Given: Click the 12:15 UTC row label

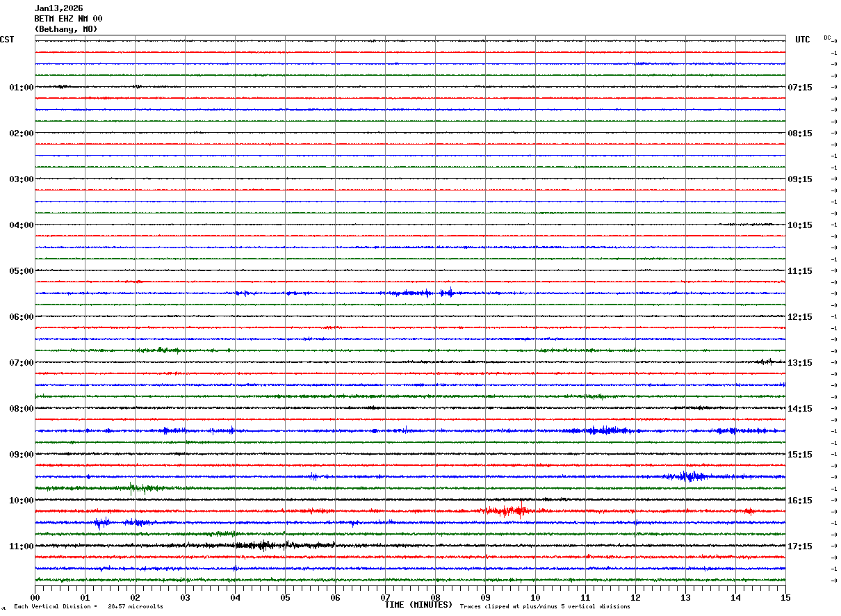Looking at the screenshot, I should click(x=800, y=317).
